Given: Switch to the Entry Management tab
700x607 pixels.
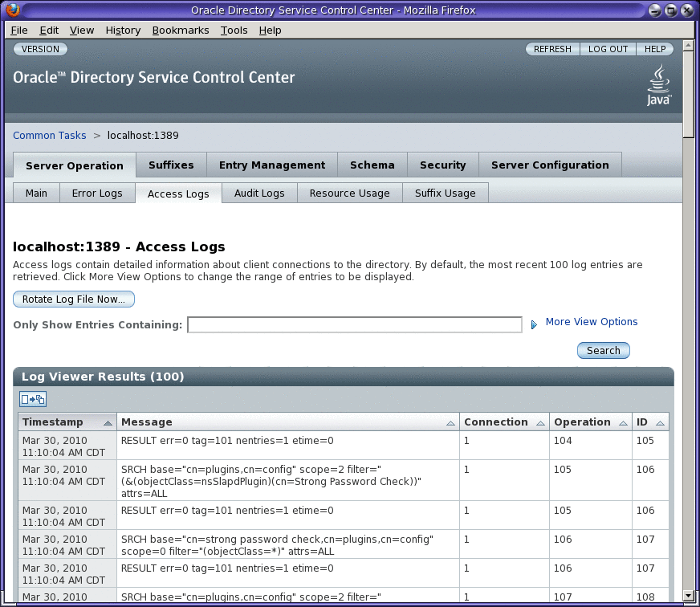Looking at the screenshot, I should click(272, 165).
